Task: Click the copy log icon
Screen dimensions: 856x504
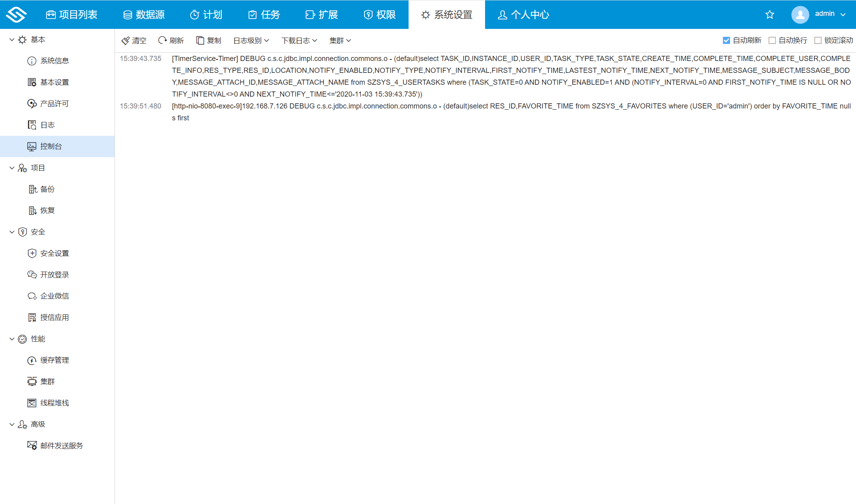Action: point(200,40)
